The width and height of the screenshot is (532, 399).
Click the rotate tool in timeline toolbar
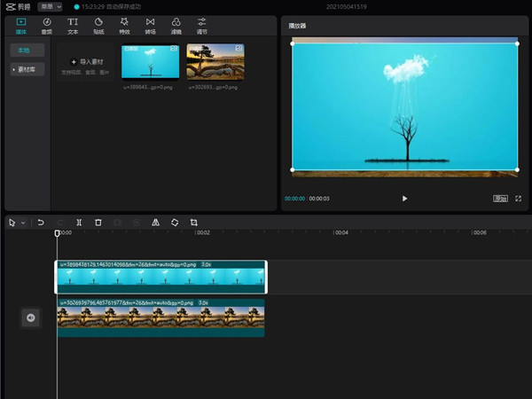(175, 223)
